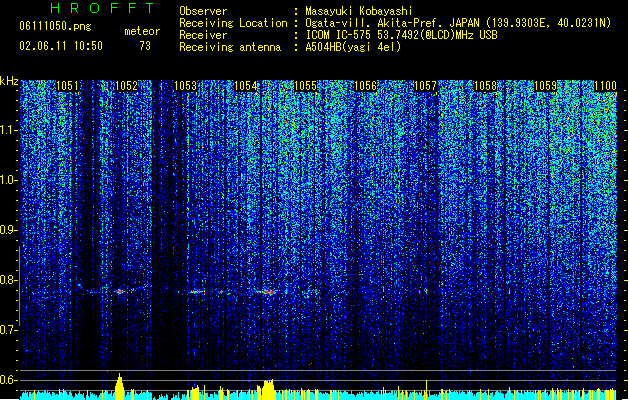Click the 1057 time marker
629x400 pixels.
tap(425, 86)
